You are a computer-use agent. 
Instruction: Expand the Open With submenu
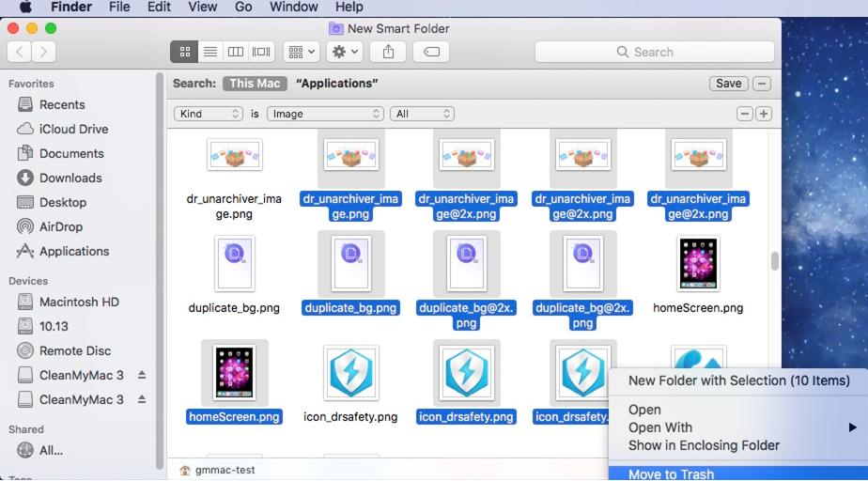pyautogui.click(x=738, y=427)
